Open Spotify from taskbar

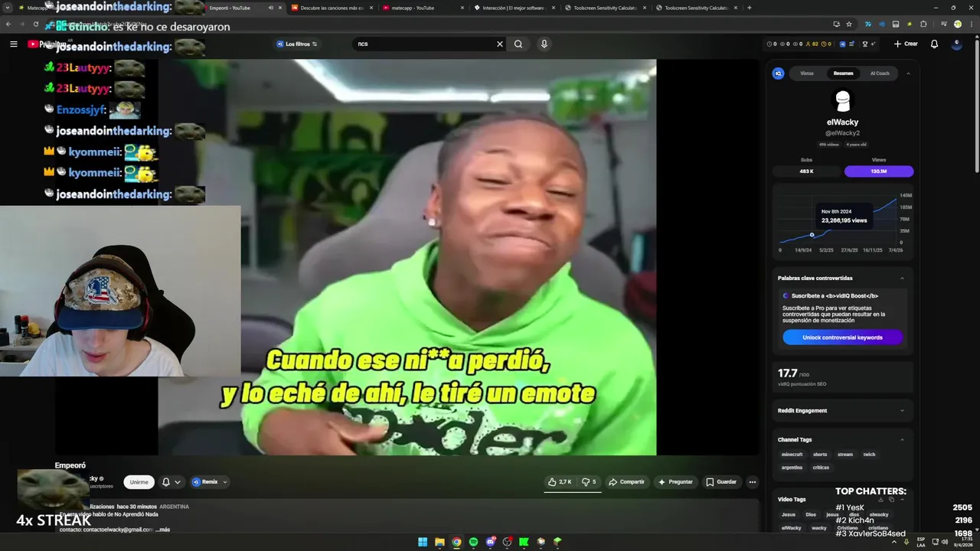click(473, 542)
